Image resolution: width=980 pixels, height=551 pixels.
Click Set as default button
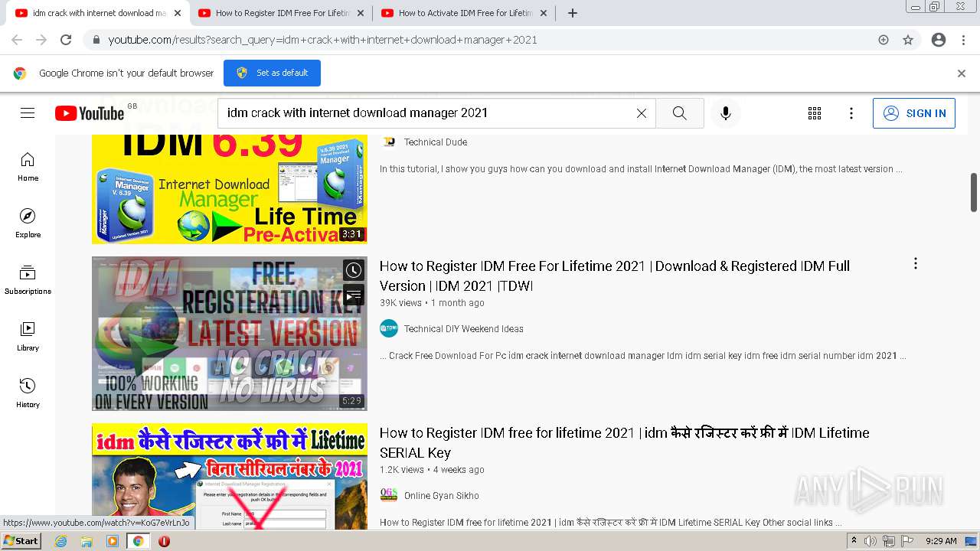pos(272,73)
